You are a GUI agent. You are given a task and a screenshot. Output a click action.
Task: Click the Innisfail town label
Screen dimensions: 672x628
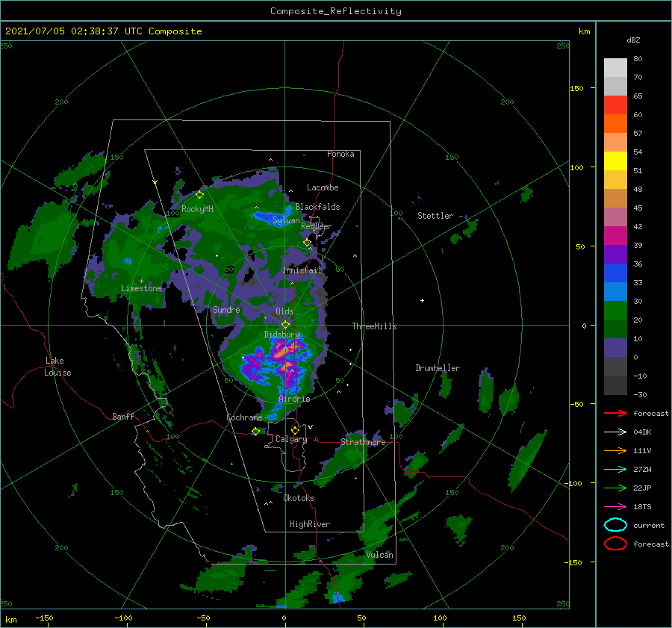click(302, 270)
